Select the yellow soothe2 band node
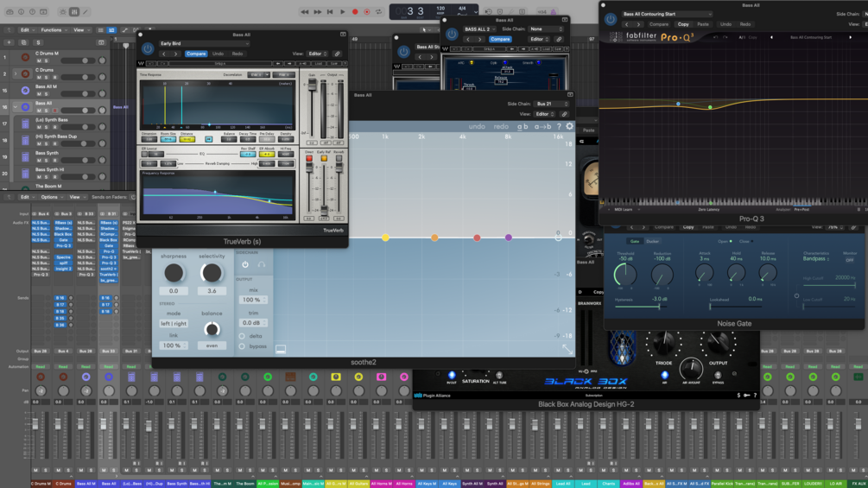868x488 pixels. point(385,238)
